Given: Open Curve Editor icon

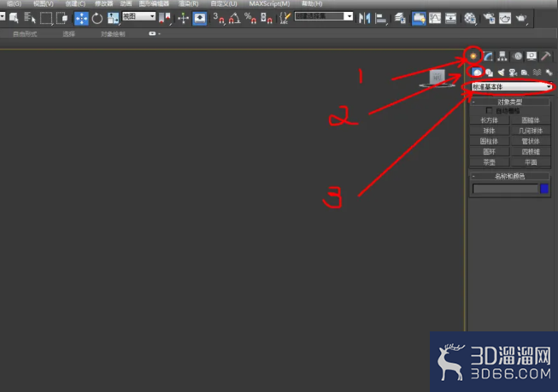Looking at the screenshot, I should click(435, 18).
